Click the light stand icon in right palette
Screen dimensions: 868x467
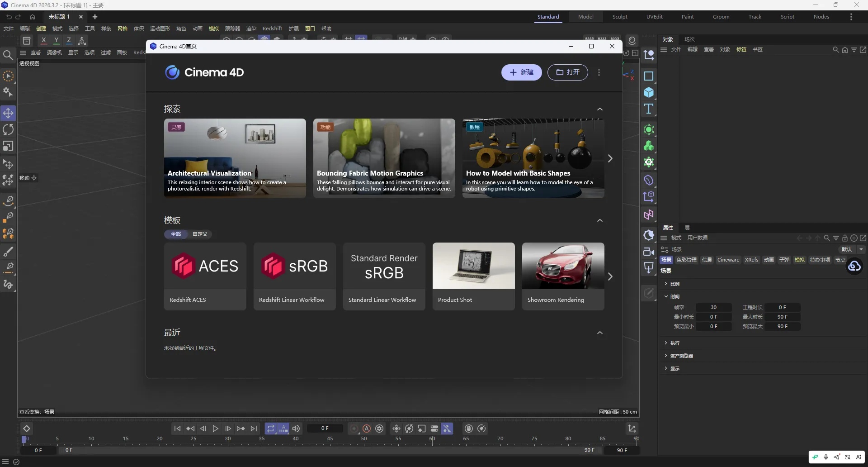649,268
